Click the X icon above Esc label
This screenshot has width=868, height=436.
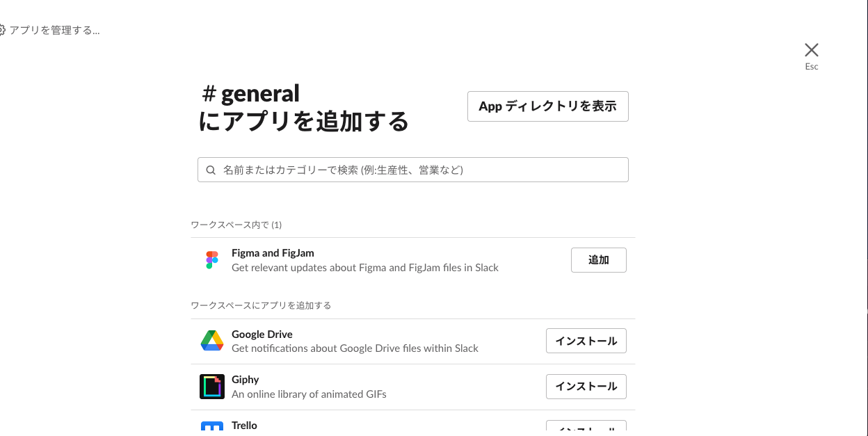click(811, 49)
